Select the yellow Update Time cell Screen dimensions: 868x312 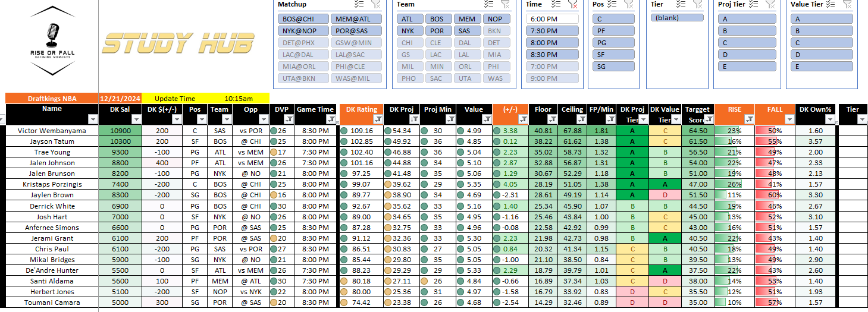point(174,98)
